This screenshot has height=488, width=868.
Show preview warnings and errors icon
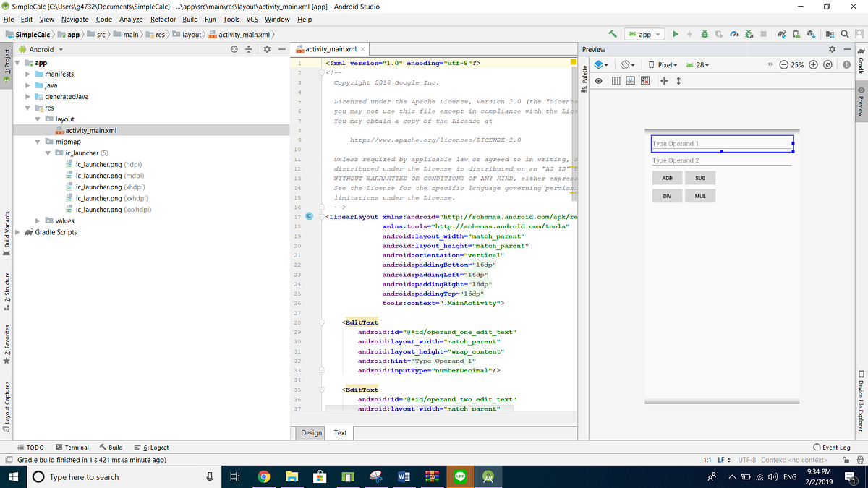[846, 64]
